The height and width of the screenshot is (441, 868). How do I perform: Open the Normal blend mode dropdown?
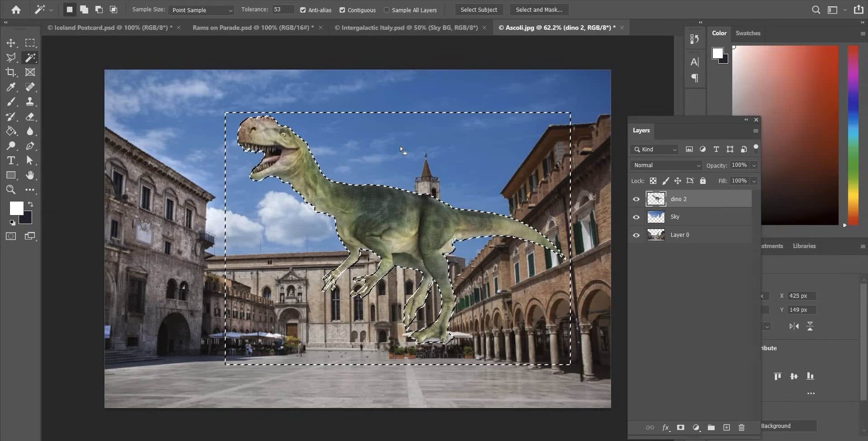(x=665, y=165)
